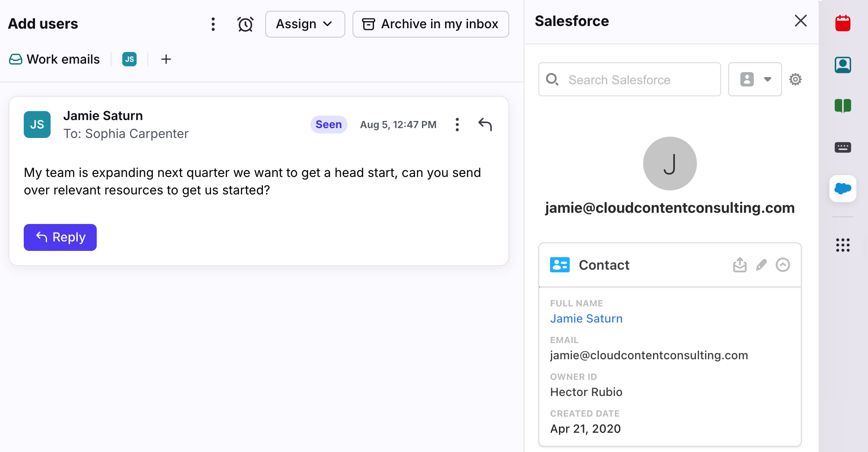Click the large jamie@cloudcontentconsulting.com heading
868x452 pixels.
670,208
